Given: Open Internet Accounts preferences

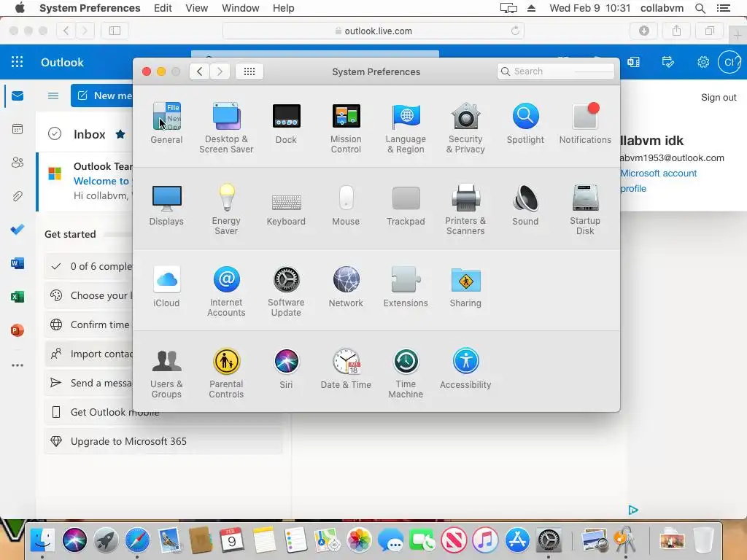Looking at the screenshot, I should pos(226,292).
